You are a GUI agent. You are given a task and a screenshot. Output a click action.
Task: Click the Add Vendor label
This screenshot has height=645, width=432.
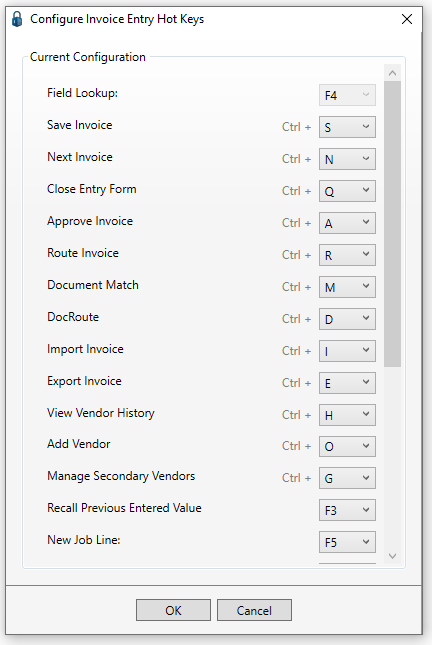[79, 444]
